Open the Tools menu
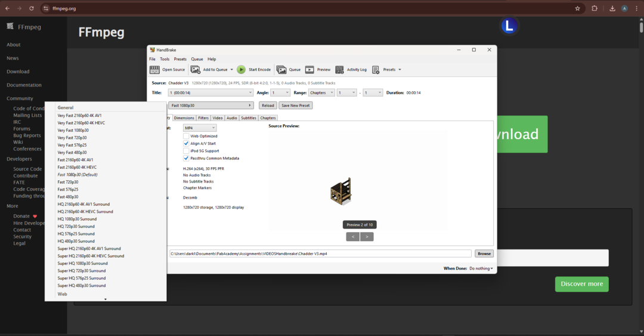 (x=165, y=59)
